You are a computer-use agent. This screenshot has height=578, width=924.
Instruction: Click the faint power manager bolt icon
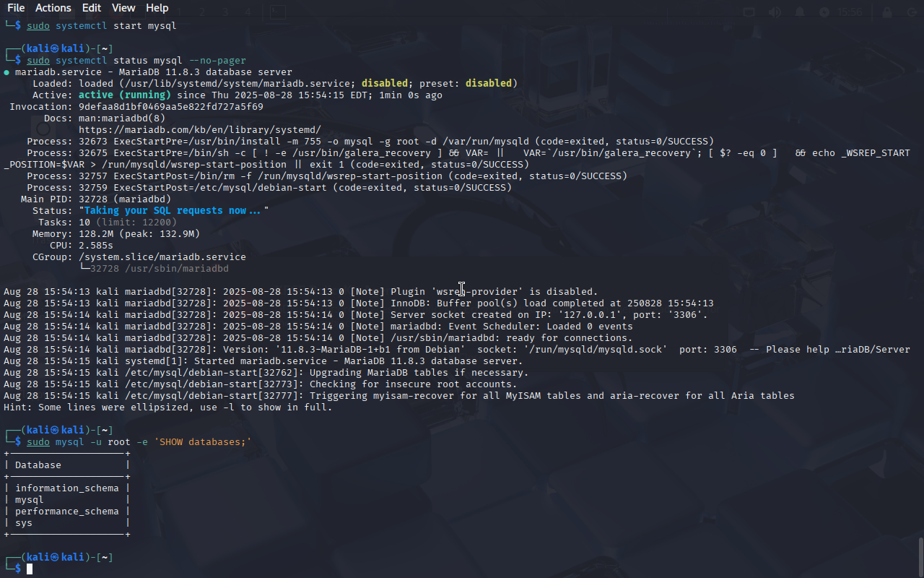tap(825, 12)
